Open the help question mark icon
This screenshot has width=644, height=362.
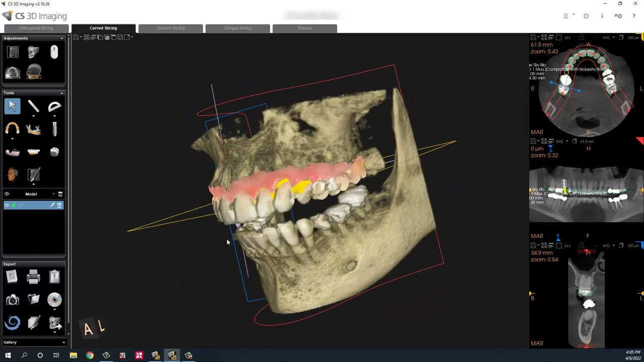(x=634, y=16)
